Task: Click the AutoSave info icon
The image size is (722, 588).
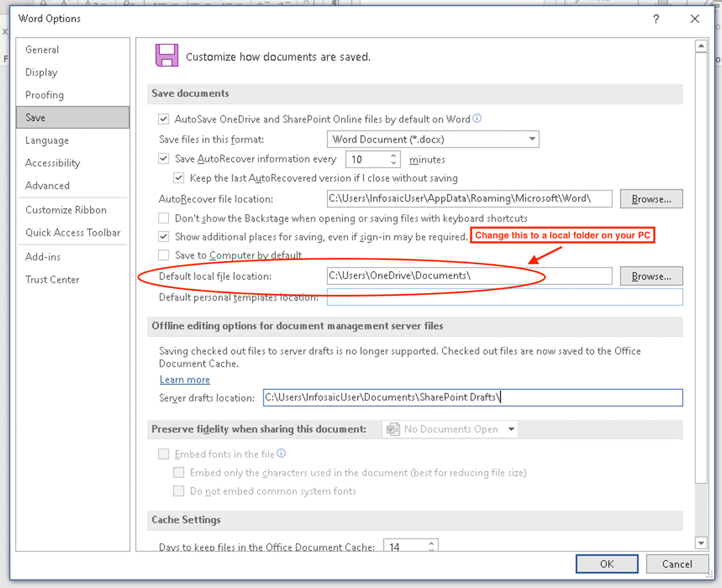Action: point(477,118)
